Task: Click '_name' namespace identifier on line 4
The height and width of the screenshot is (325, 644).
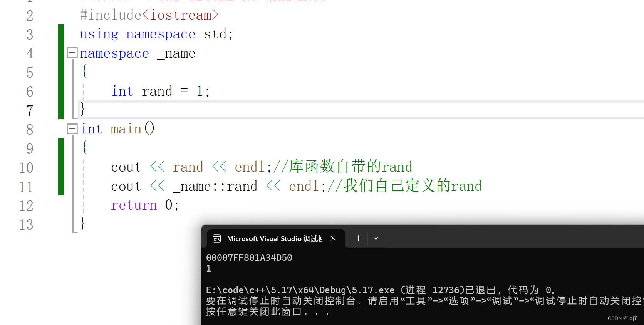Action: [176, 53]
